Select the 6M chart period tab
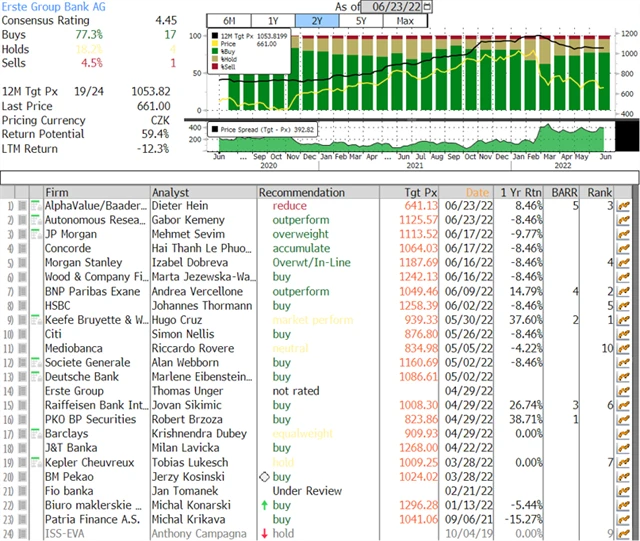This screenshot has width=640, height=541. 229,20
